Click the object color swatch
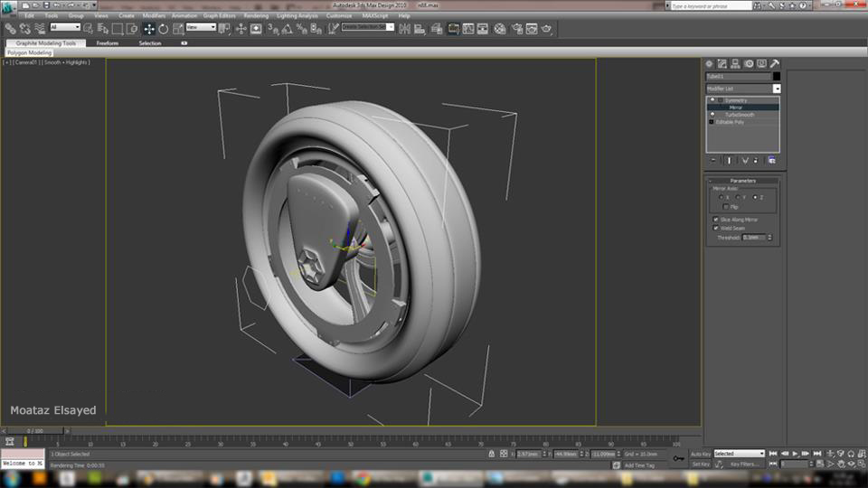This screenshot has width=868, height=488. [x=776, y=76]
